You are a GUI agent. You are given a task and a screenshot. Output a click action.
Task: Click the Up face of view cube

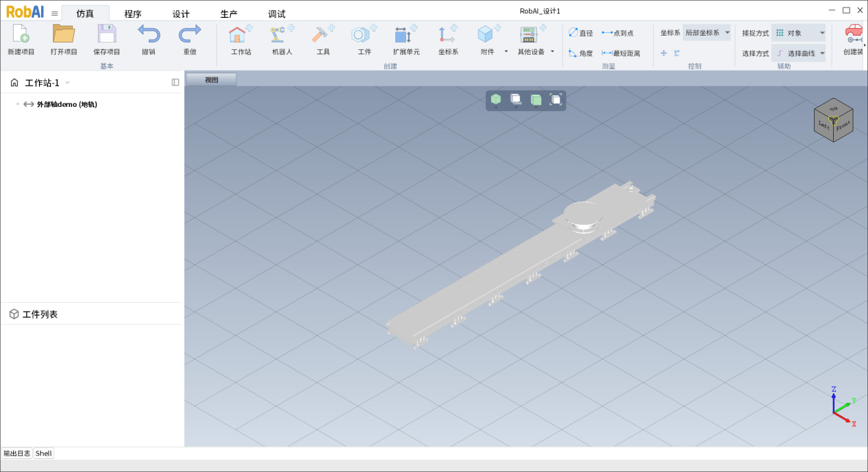[834, 108]
